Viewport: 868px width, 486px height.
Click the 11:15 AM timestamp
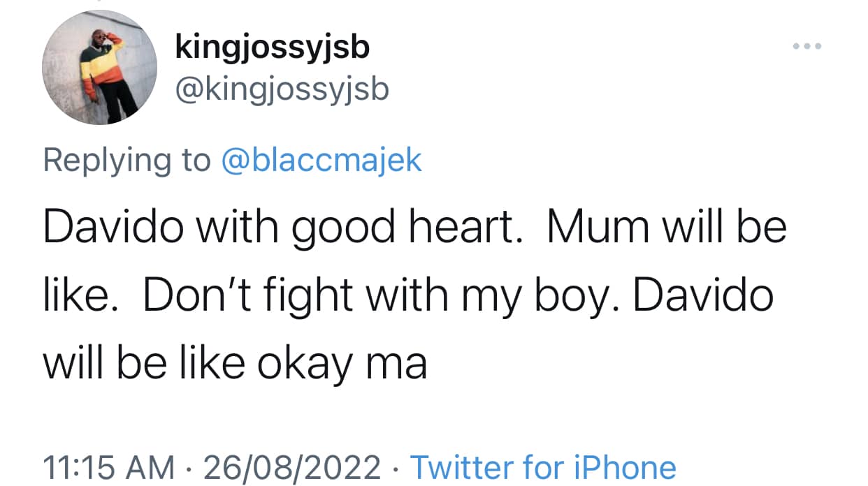(x=109, y=467)
